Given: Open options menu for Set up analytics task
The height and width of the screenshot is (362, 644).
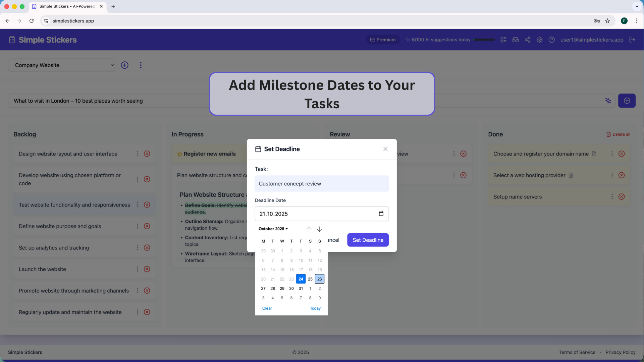Looking at the screenshot, I should coord(137,248).
